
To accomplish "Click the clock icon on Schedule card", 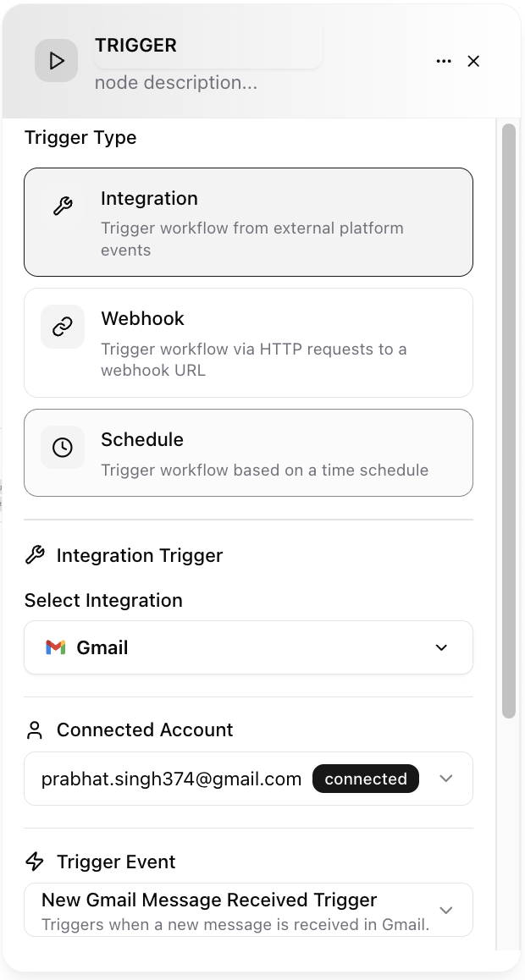I will [x=62, y=447].
